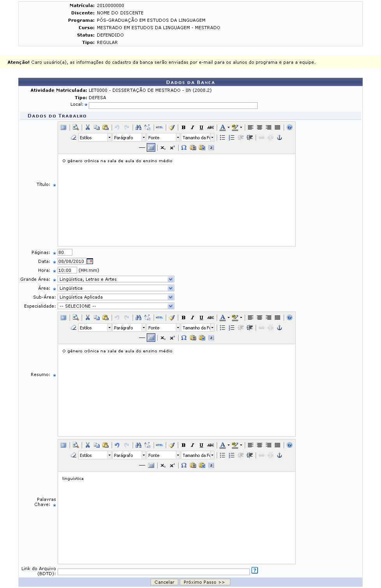Click into the Título editor text area
The image size is (381, 588).
(177, 200)
